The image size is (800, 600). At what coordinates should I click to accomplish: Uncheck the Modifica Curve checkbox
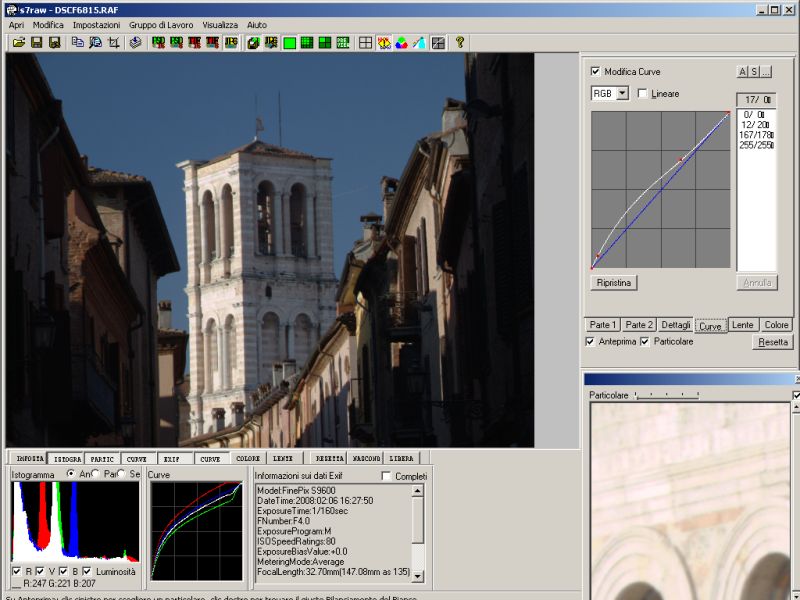(x=595, y=71)
